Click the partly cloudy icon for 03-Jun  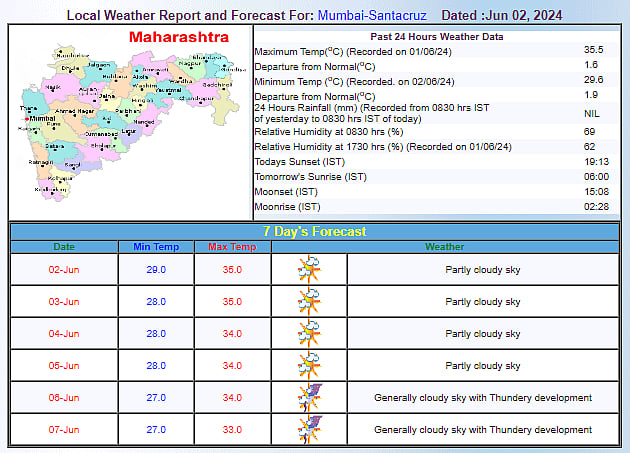tap(309, 301)
